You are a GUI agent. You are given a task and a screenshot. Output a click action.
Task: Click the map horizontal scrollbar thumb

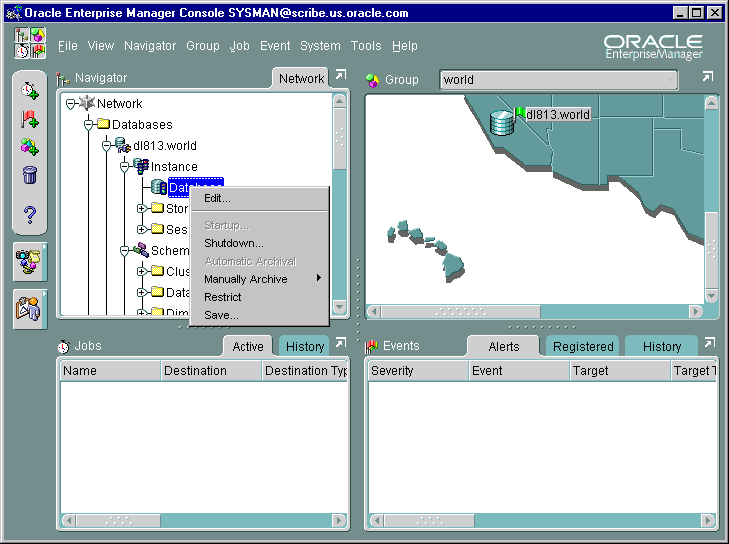[x=461, y=311]
